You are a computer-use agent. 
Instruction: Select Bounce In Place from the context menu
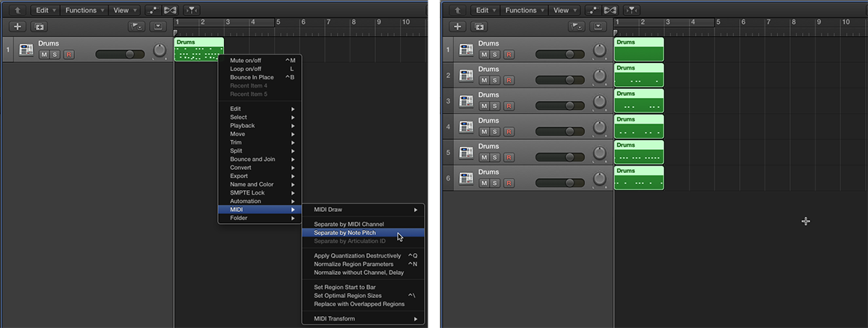(260, 77)
